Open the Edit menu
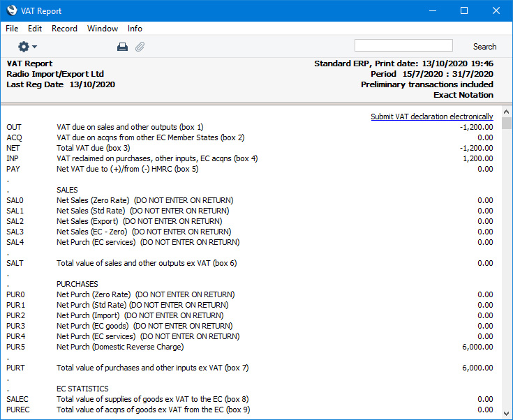The height and width of the screenshot is (420, 513). click(x=35, y=29)
